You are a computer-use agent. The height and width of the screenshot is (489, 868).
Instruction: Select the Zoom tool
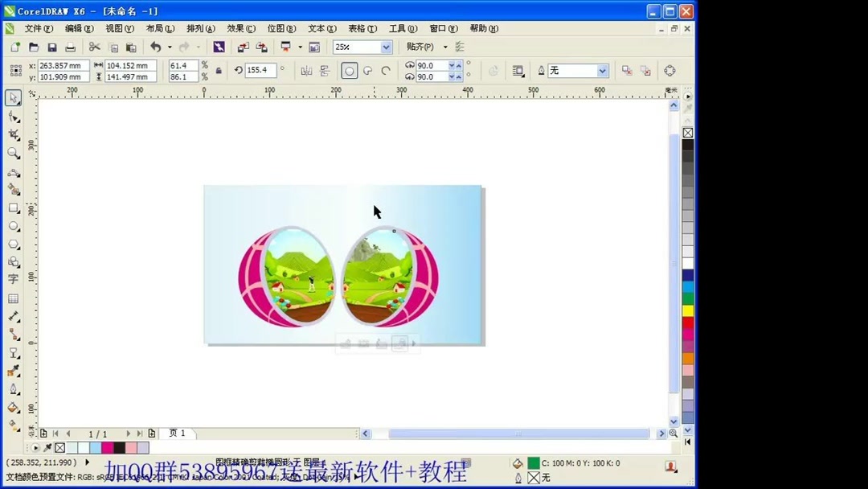tap(13, 152)
